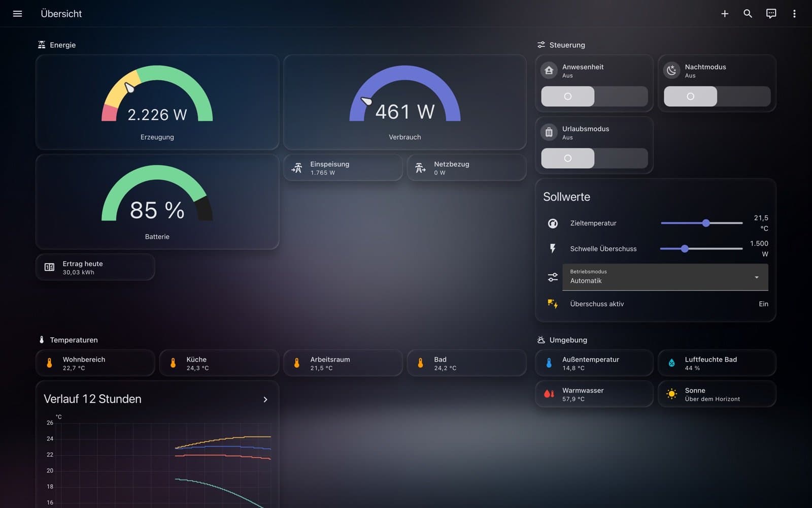Open the Ertrag heute tile
Screen dimensions: 812x508
[95, 267]
